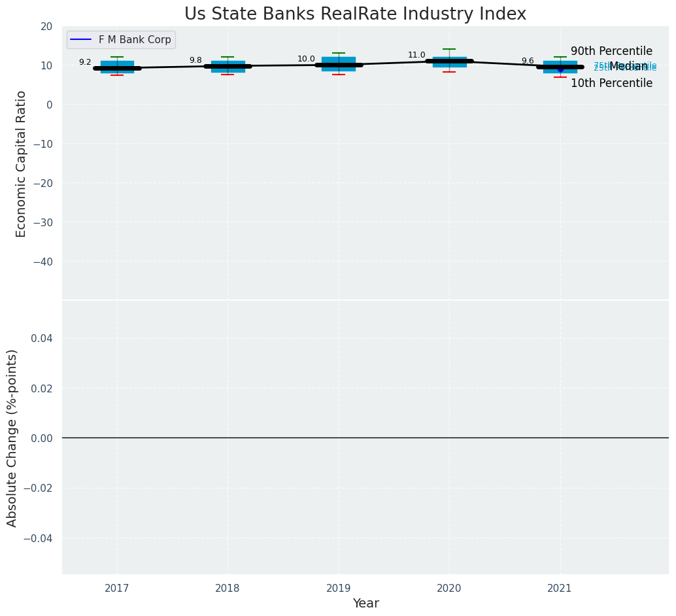
Task: Click the 2017 box plot marker
Action: click(x=117, y=67)
